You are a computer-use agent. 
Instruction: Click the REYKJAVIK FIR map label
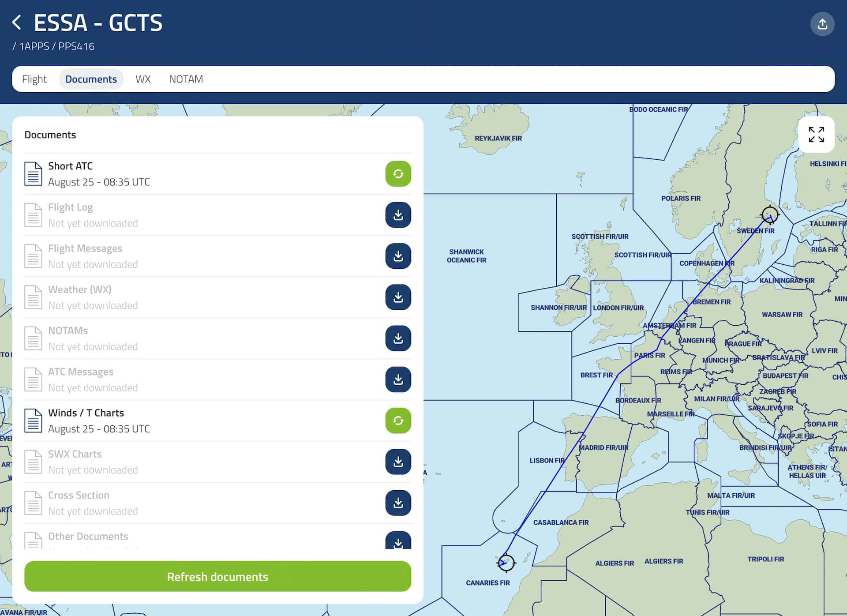tap(498, 138)
